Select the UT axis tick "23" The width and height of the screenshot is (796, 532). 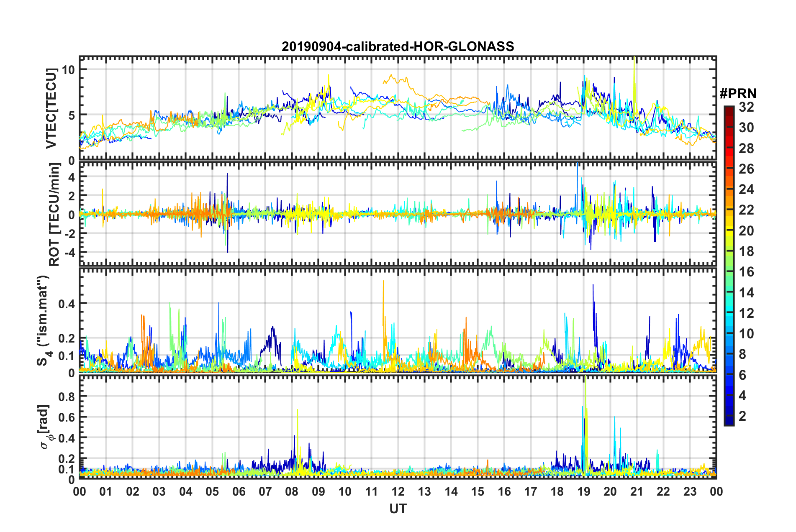pyautogui.click(x=690, y=491)
